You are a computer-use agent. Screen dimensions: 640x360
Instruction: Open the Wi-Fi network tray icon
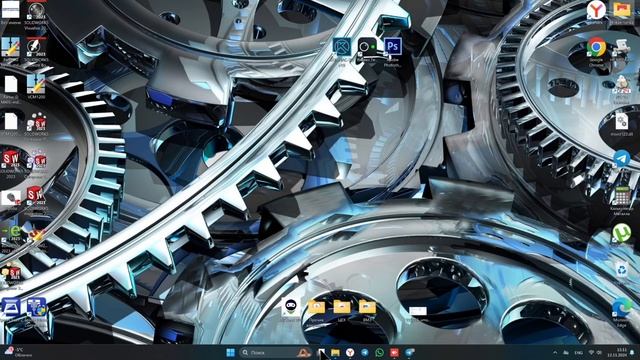pos(591,352)
